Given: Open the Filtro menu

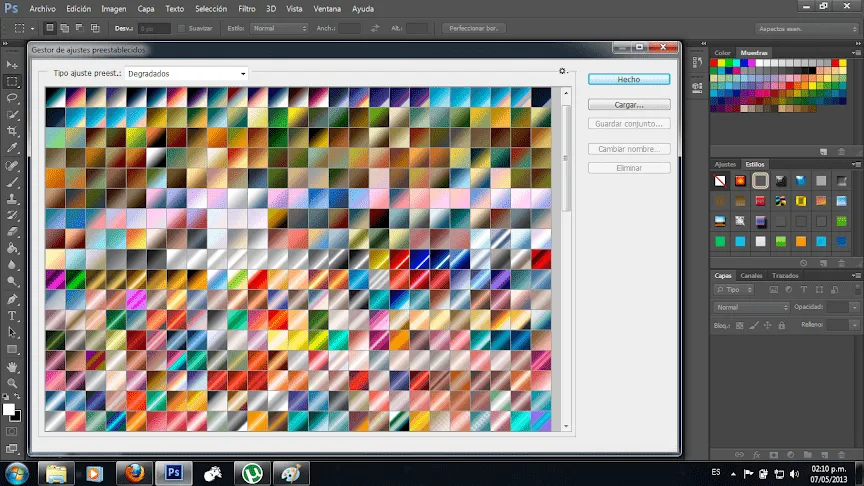Looking at the screenshot, I should coord(246,9).
